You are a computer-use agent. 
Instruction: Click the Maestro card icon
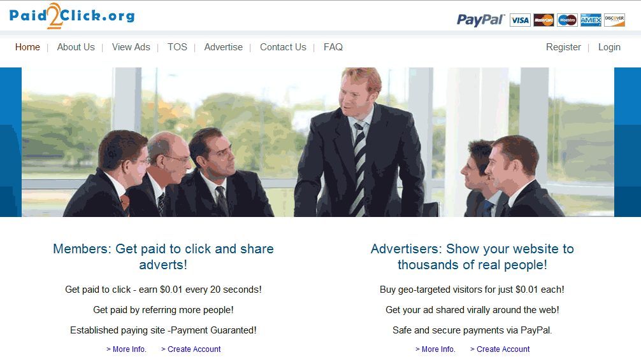click(568, 20)
